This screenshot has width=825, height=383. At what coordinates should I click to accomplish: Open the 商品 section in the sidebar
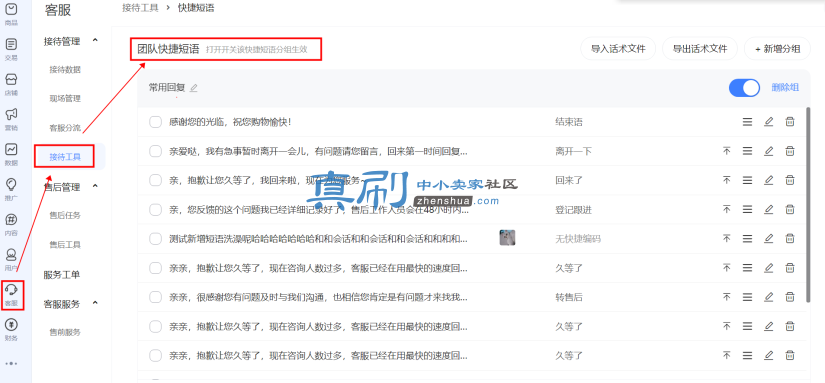11,14
